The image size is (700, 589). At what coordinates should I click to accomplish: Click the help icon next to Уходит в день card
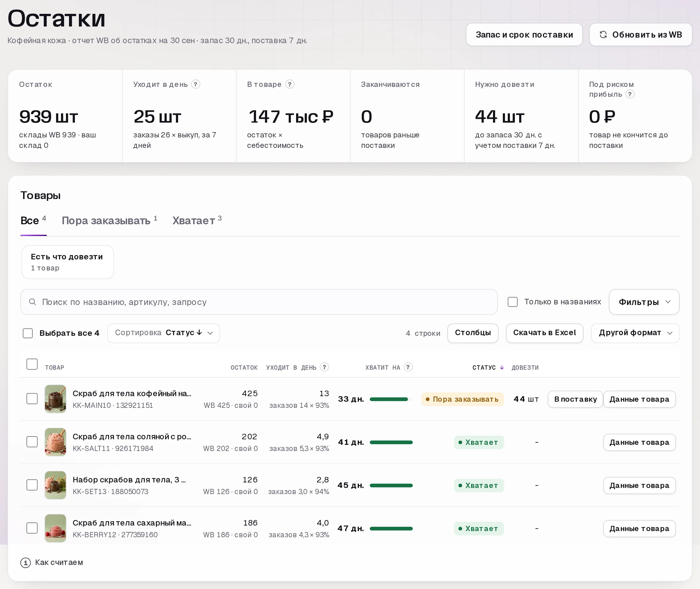pos(196,84)
